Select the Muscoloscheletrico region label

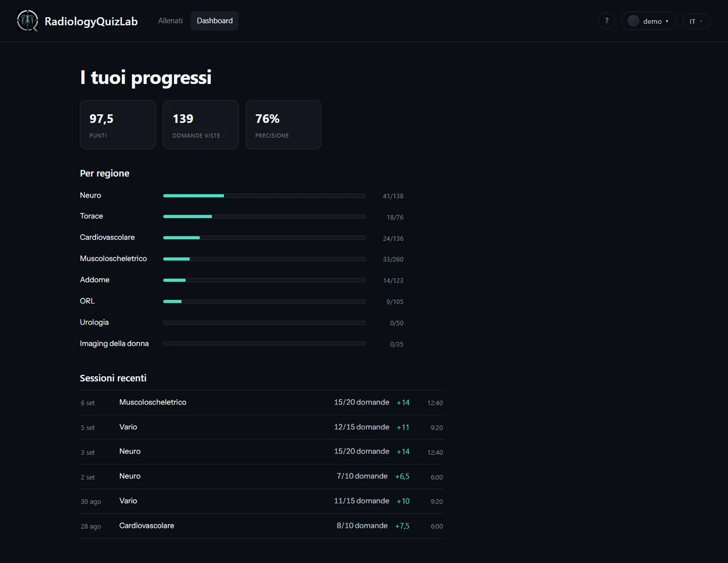click(113, 258)
